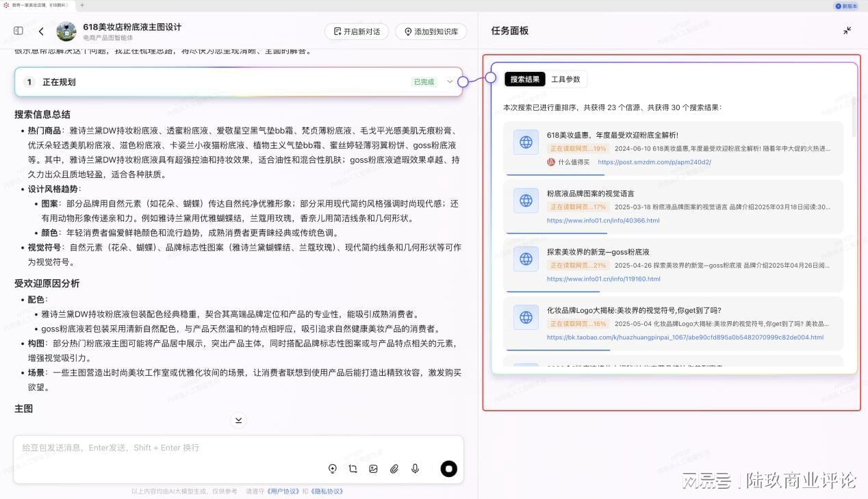The width and height of the screenshot is (868, 499).
Task: Start a new conversation with 开启新对话
Action: tap(356, 31)
